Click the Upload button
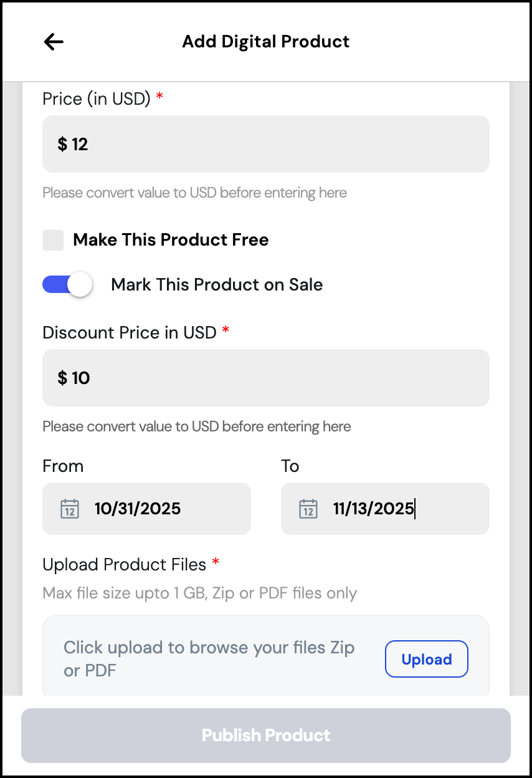This screenshot has width=532, height=778. 426,659
